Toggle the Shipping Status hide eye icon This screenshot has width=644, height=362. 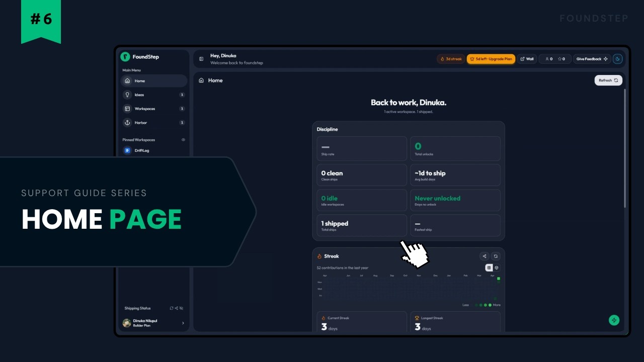coord(182,308)
